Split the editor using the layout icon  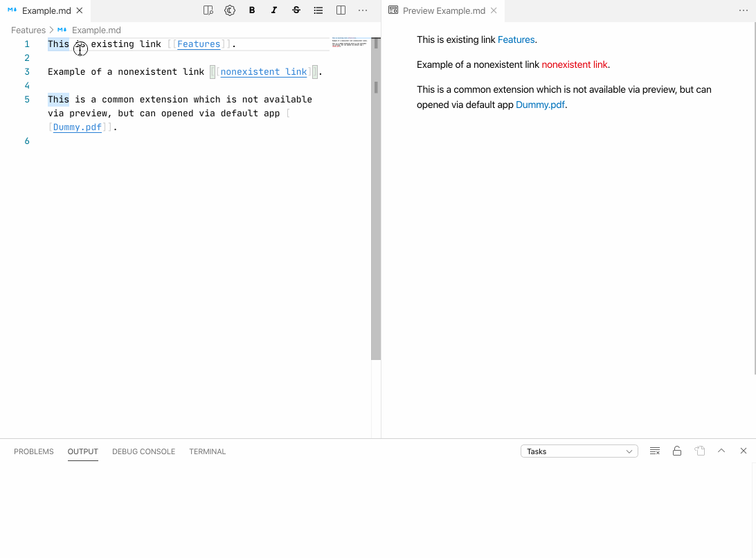click(x=340, y=10)
